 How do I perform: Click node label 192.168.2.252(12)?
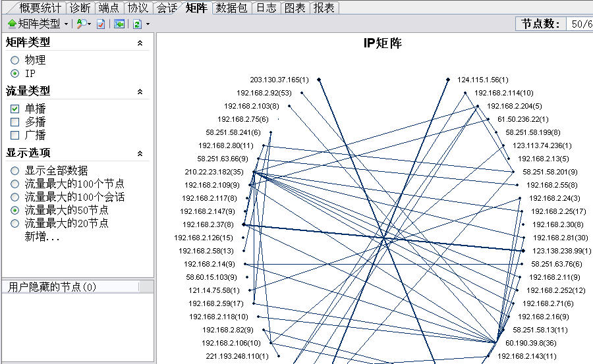click(x=556, y=291)
